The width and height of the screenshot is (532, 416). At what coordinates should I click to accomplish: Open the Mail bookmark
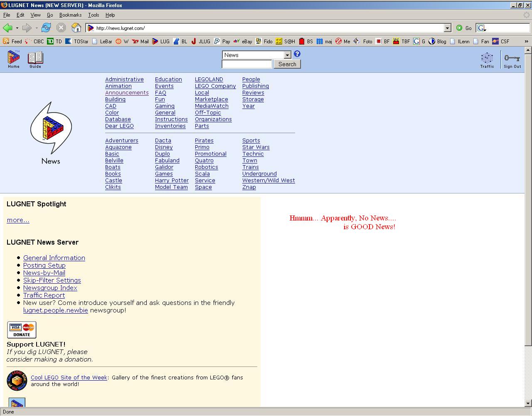(140, 41)
